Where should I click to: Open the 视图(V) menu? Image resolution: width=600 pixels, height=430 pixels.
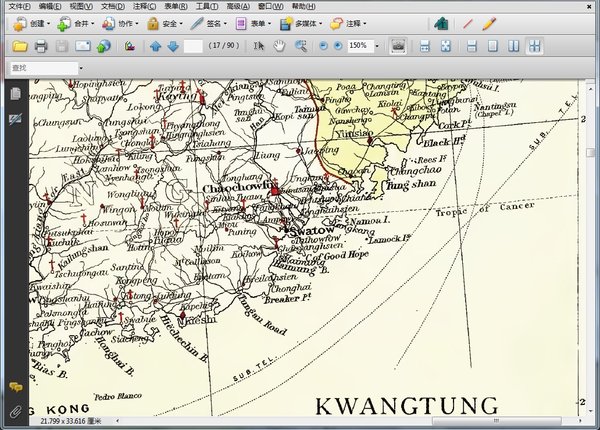tap(81, 6)
